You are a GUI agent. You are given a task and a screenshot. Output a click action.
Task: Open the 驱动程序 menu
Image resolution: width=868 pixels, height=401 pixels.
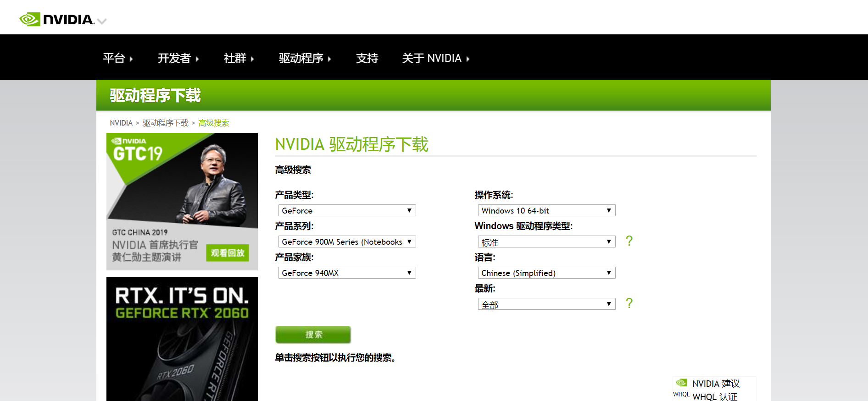(x=305, y=58)
